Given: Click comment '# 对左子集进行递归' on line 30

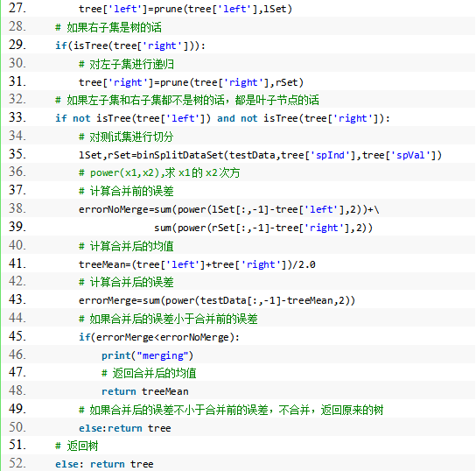Looking at the screenshot, I should click(126, 64).
